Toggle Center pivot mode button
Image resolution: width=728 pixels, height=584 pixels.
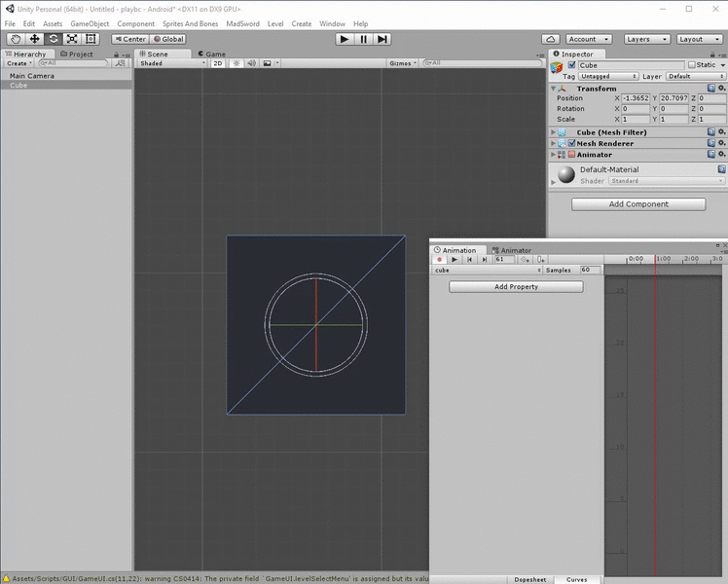pyautogui.click(x=130, y=39)
